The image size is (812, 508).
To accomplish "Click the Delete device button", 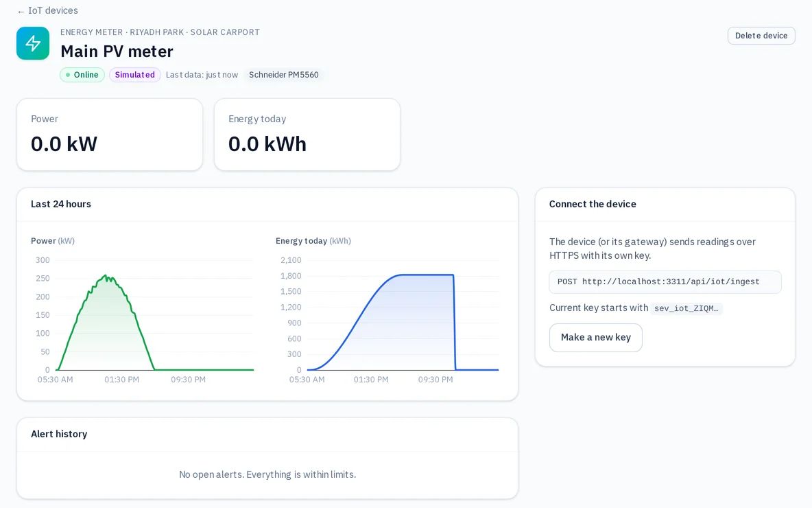I will pos(761,36).
